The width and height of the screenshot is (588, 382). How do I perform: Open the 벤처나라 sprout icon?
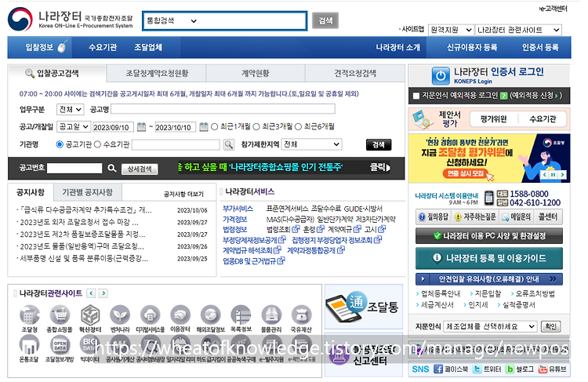[x=120, y=315]
